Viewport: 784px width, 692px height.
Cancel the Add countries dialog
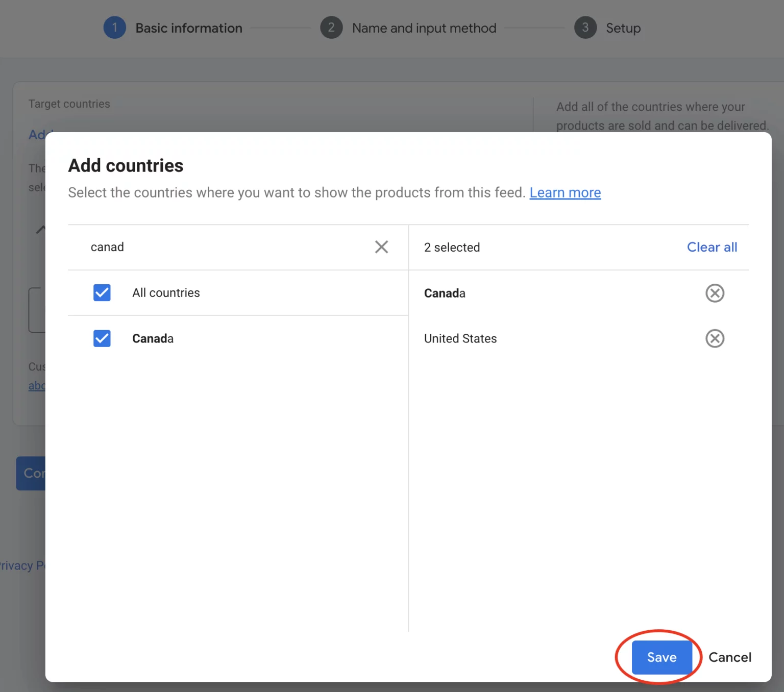coord(729,657)
